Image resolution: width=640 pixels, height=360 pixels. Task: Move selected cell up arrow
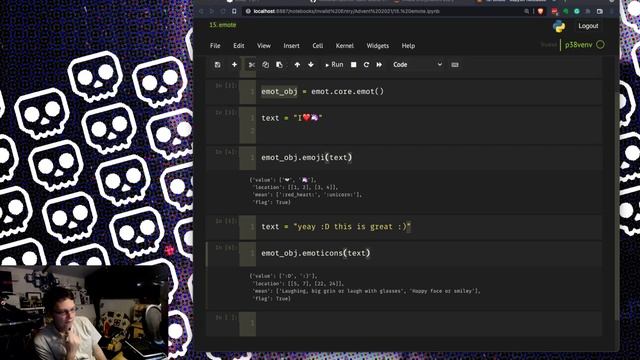click(x=297, y=64)
